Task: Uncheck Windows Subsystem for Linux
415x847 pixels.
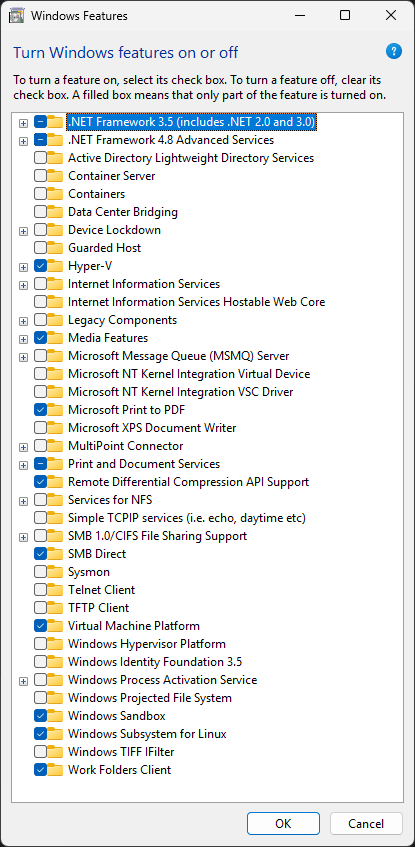Action: 40,734
